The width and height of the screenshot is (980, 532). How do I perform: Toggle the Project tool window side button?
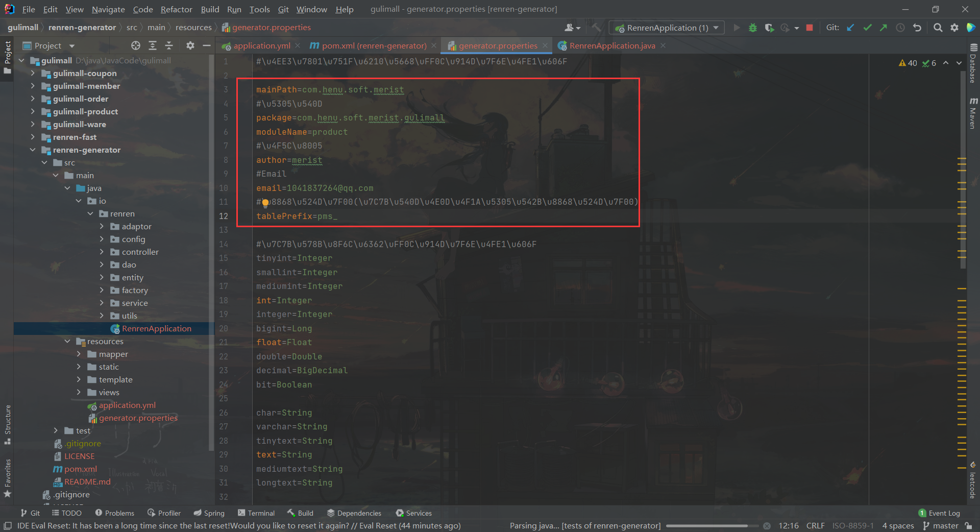click(x=8, y=57)
